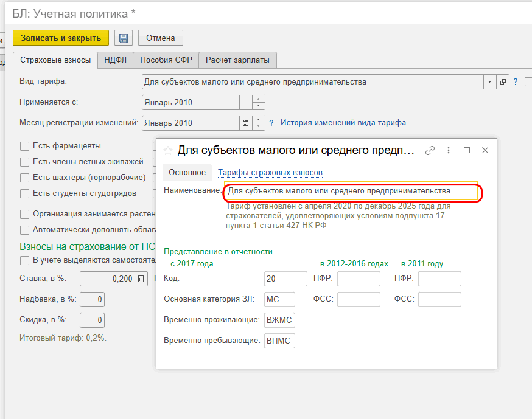
Task: Close the tariff dialog window
Action: click(x=485, y=150)
